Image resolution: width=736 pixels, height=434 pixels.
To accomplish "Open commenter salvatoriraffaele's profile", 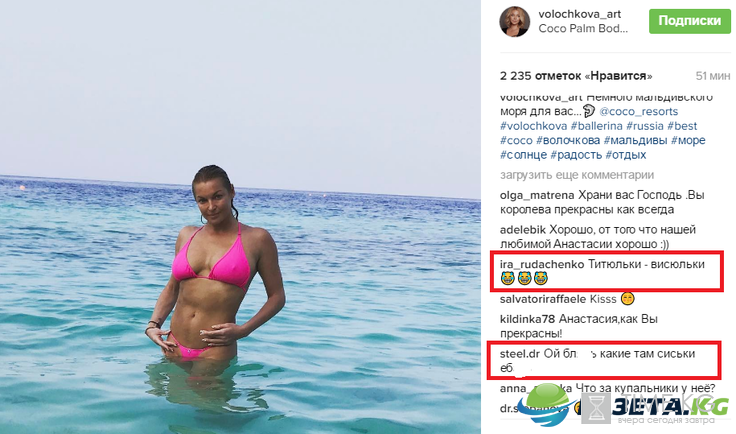I will (x=543, y=299).
